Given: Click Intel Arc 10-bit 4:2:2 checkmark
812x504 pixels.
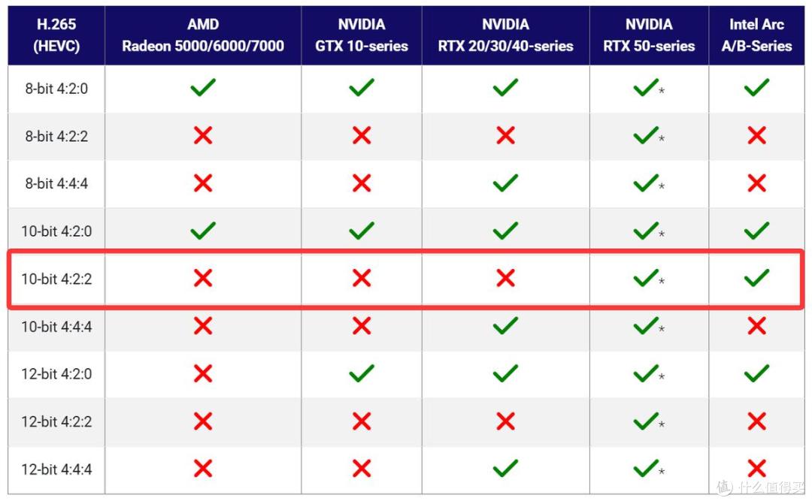Looking at the screenshot, I should click(756, 278).
